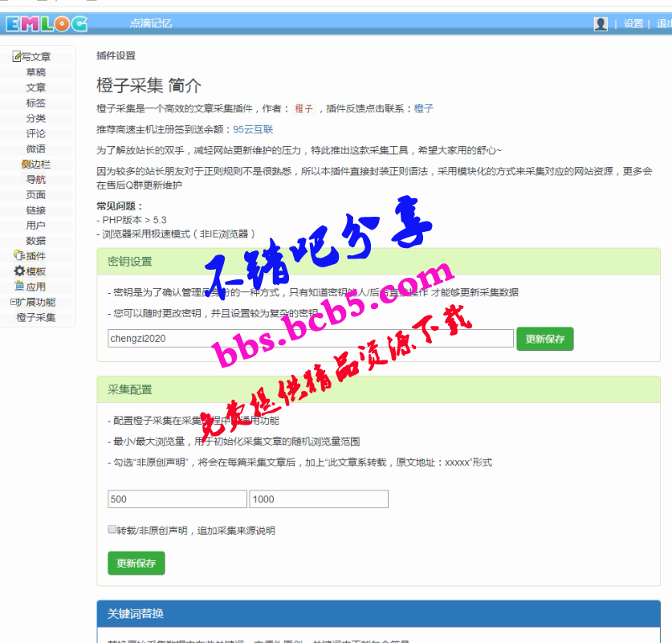672x643 pixels.
Task: Collapse the 扩展功能 section toggle icon
Action: click(13, 302)
